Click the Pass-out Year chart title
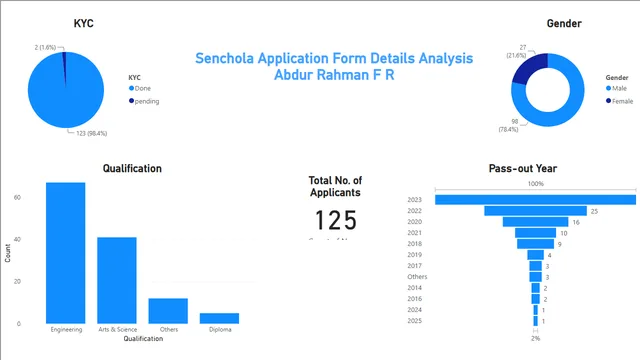 [x=523, y=169]
